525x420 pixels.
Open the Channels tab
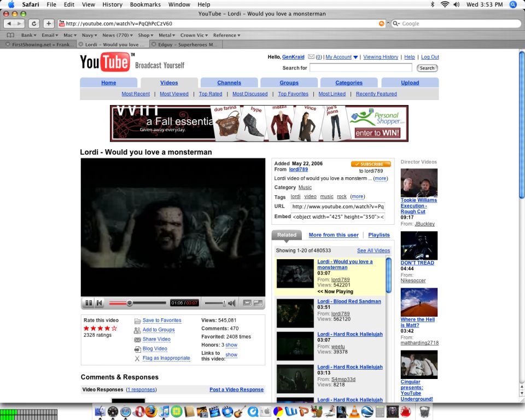click(229, 83)
